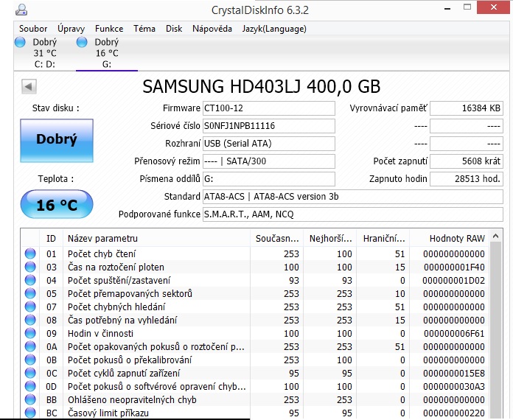The height and width of the screenshot is (420, 513).
Task: Open the Soubor menu
Action: coord(33,29)
